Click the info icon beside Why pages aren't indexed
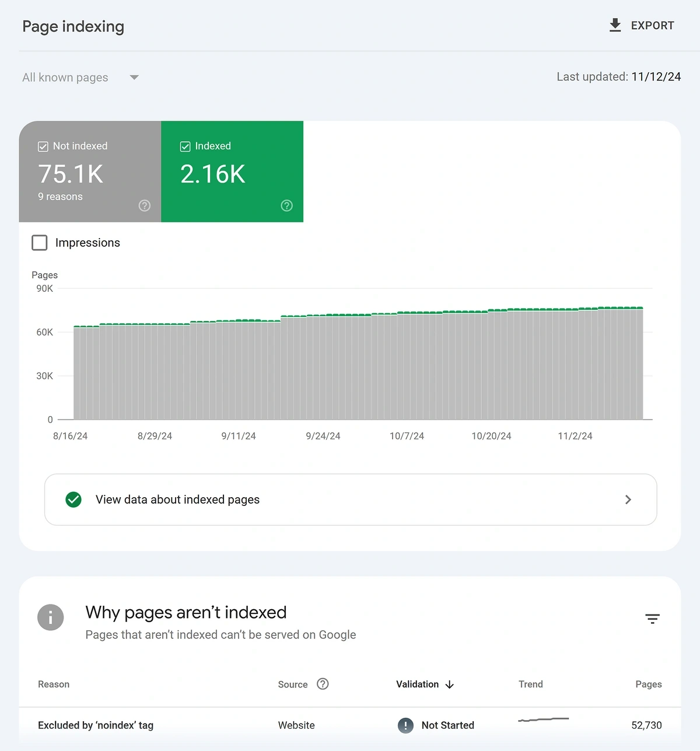 [51, 617]
